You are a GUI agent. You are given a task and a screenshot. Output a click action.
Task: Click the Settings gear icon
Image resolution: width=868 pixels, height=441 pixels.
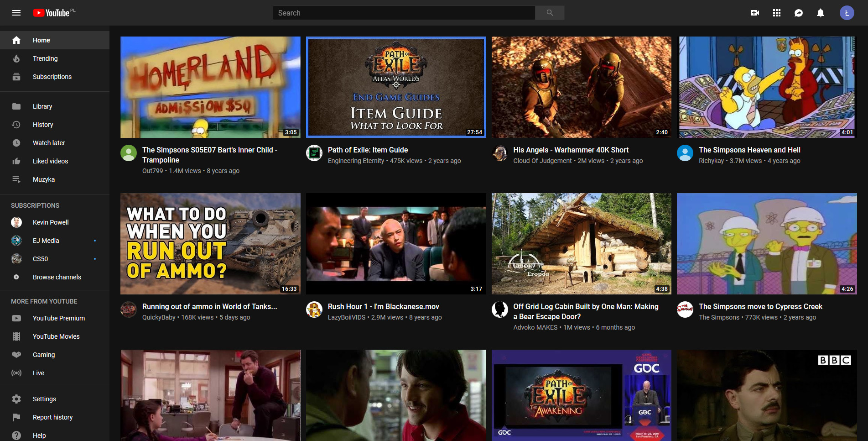16,399
